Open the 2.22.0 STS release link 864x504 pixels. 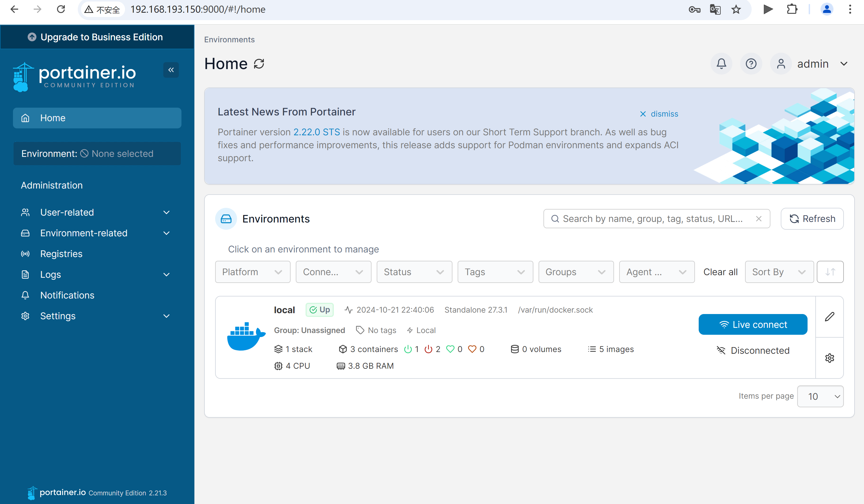(317, 132)
